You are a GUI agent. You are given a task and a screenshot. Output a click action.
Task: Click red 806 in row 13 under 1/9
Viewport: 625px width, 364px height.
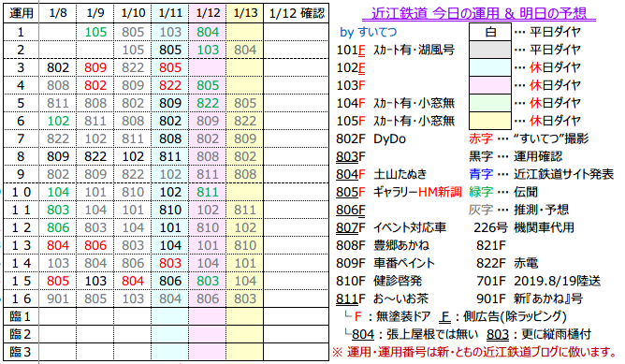(x=95, y=245)
